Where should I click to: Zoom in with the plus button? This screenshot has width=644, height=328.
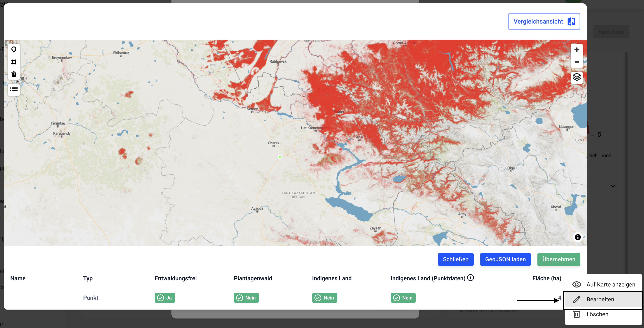pos(576,50)
